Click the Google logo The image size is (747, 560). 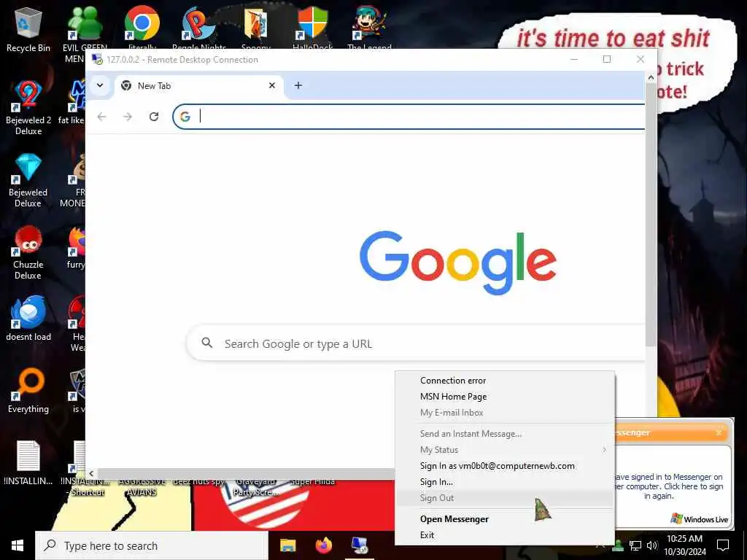coord(458,262)
